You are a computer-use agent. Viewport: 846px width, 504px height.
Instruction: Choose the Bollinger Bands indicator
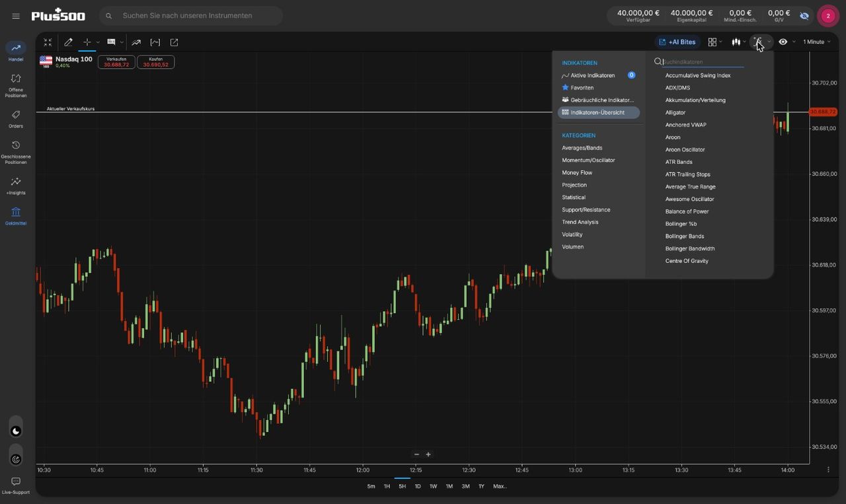point(685,236)
